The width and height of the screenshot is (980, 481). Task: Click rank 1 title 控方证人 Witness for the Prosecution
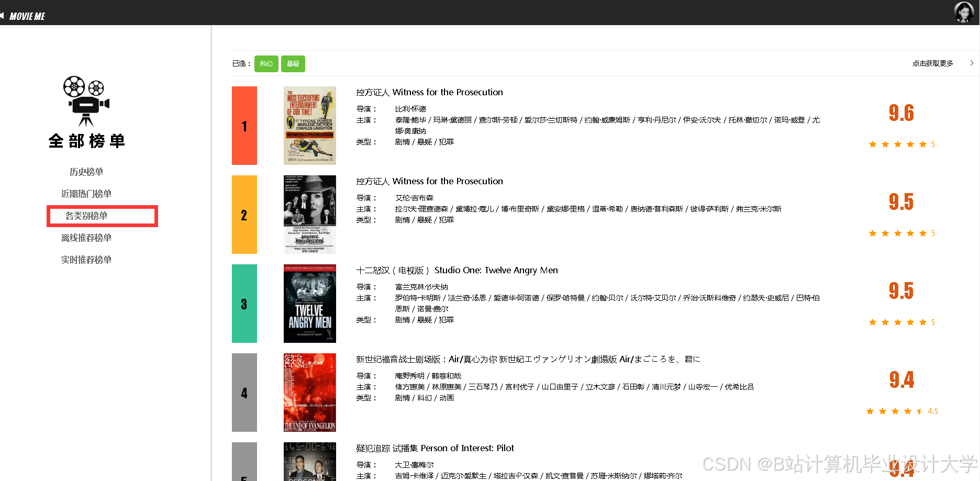[x=429, y=92]
